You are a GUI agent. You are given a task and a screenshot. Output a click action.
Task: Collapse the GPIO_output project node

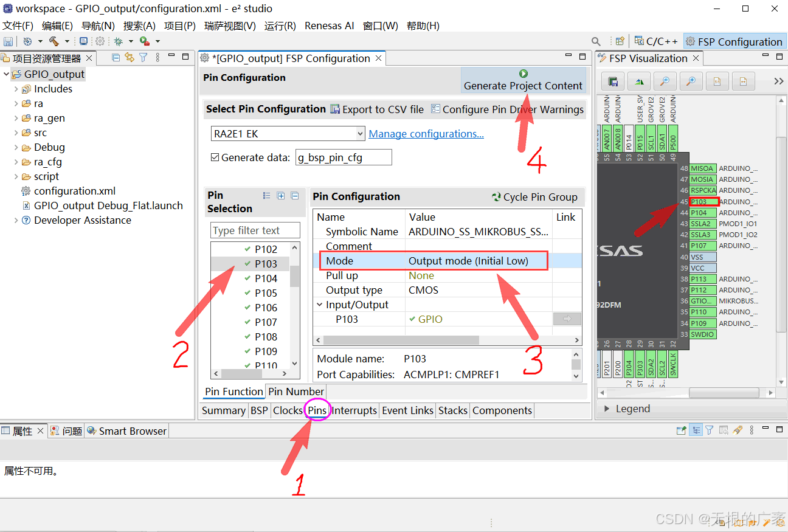pyautogui.click(x=7, y=74)
